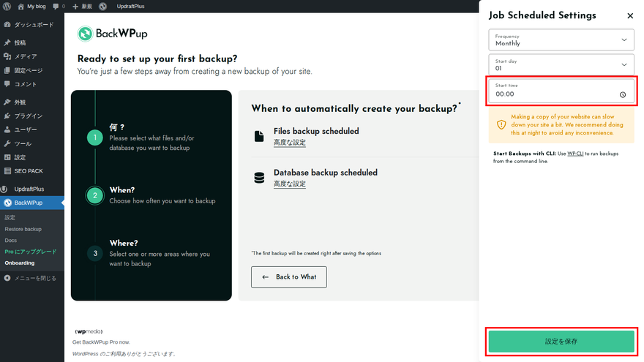Viewport: 644px width, 362px height.
Task: Open the ダッシュボード menu
Action: (x=32, y=25)
